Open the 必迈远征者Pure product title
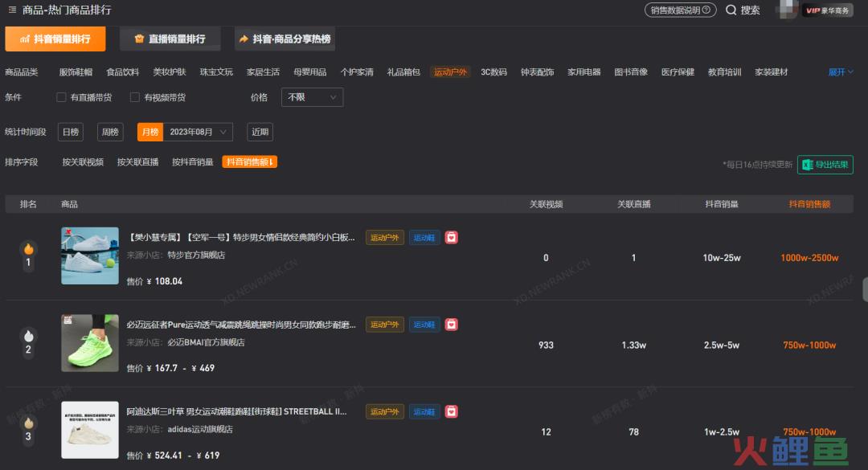The image size is (868, 470). (241, 325)
